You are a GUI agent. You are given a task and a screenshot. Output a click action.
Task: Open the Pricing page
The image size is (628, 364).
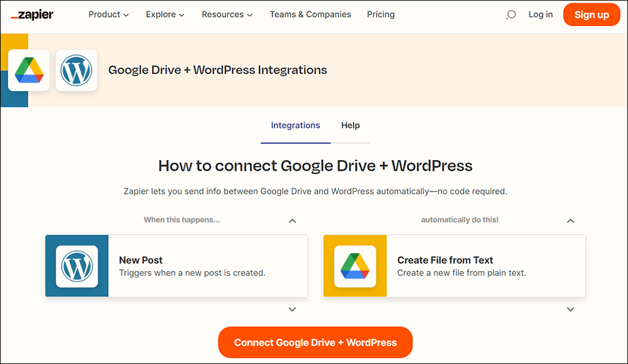[x=381, y=14]
